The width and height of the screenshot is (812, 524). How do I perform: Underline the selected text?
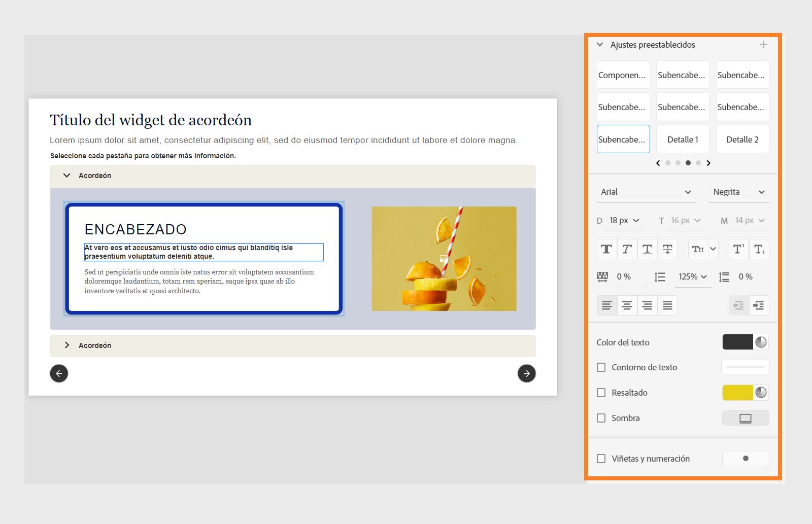click(x=647, y=249)
